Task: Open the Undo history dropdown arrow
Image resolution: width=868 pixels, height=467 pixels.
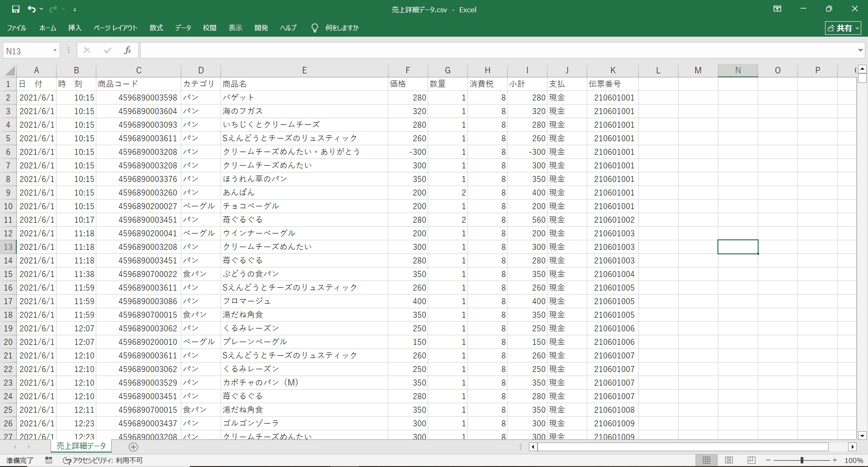Action: [x=41, y=9]
